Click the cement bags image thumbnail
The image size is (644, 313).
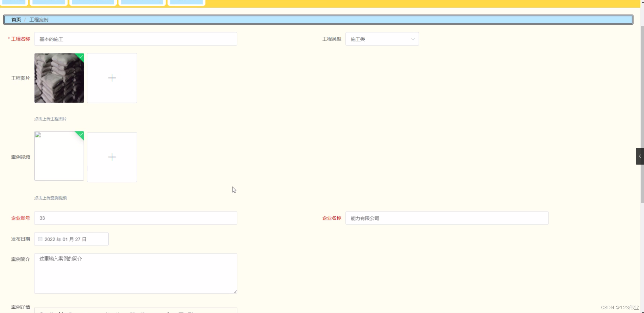59,78
